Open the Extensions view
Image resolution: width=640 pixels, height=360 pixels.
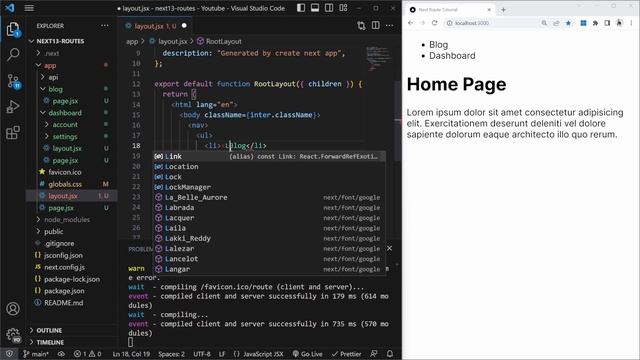[x=13, y=132]
